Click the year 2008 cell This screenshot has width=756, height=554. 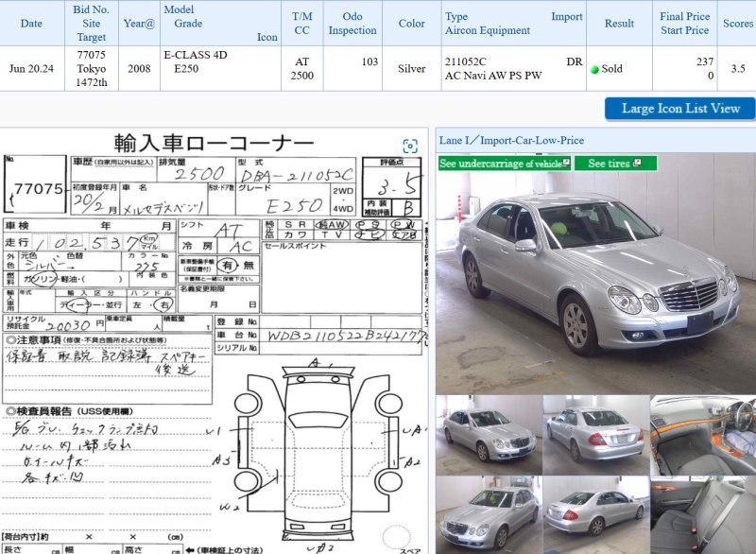[x=139, y=68]
